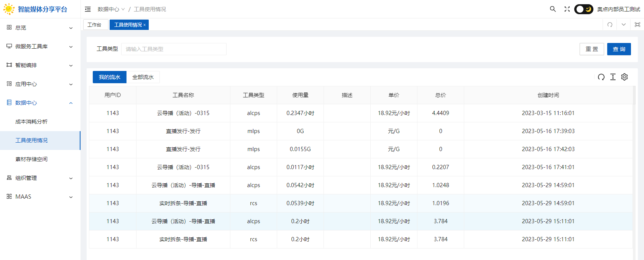Click the 查询 button
This screenshot has width=644, height=260.
(x=619, y=49)
